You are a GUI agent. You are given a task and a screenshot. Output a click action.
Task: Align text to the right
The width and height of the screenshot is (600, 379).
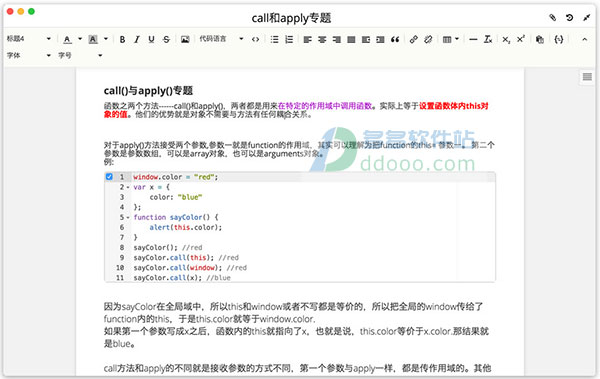click(x=337, y=39)
